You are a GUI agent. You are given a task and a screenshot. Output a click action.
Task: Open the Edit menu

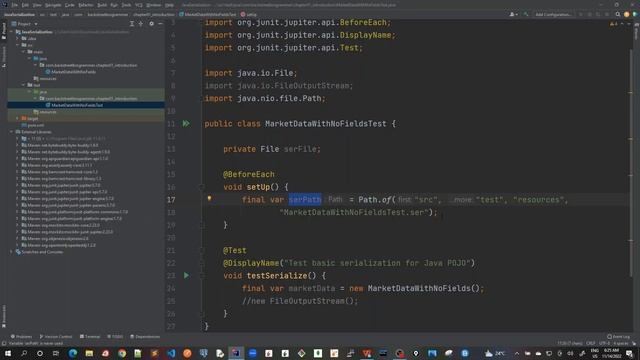pos(25,5)
